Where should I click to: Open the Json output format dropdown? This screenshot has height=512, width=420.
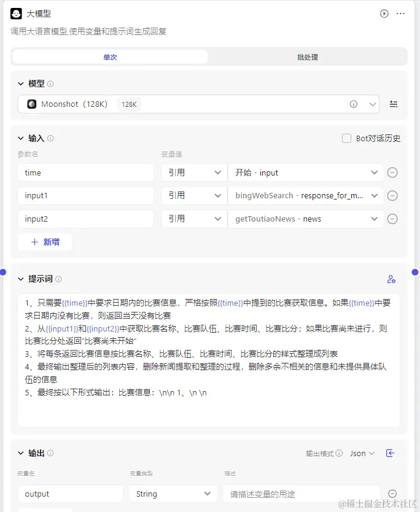[362, 453]
